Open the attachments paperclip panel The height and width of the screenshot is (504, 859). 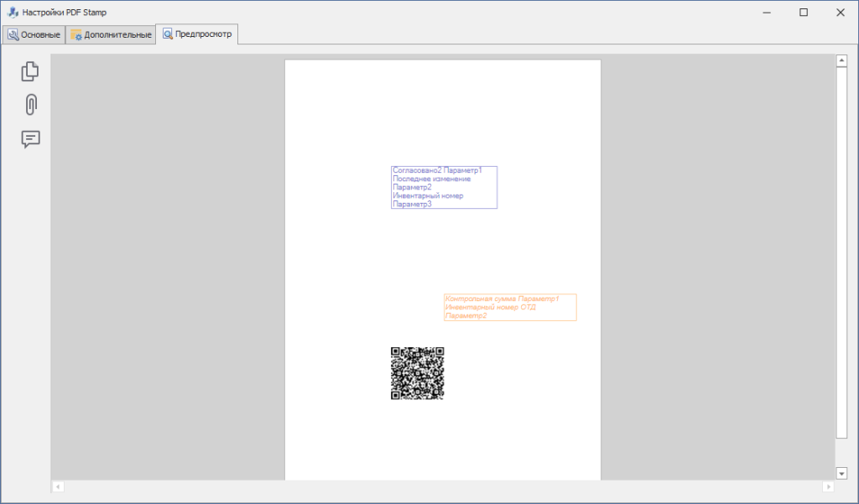[30, 105]
